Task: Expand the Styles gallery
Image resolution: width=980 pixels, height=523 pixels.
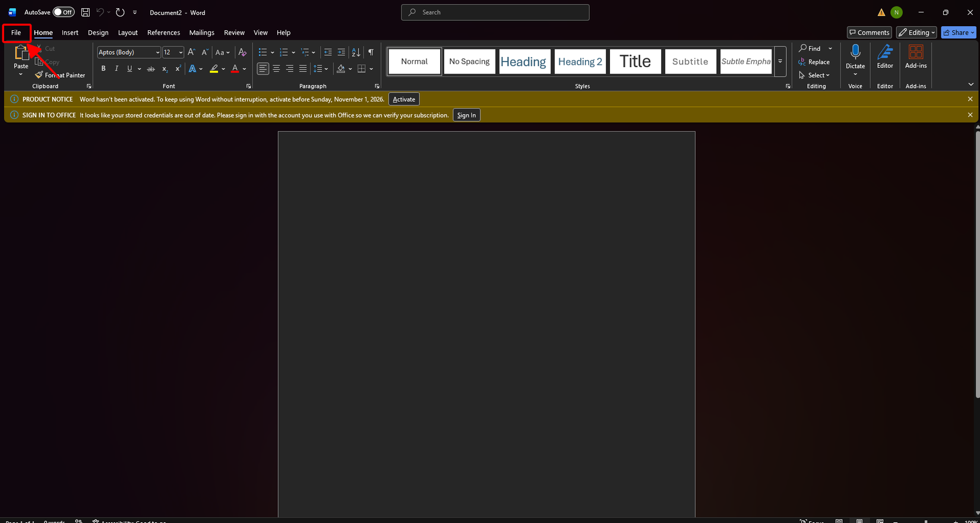Action: click(780, 61)
